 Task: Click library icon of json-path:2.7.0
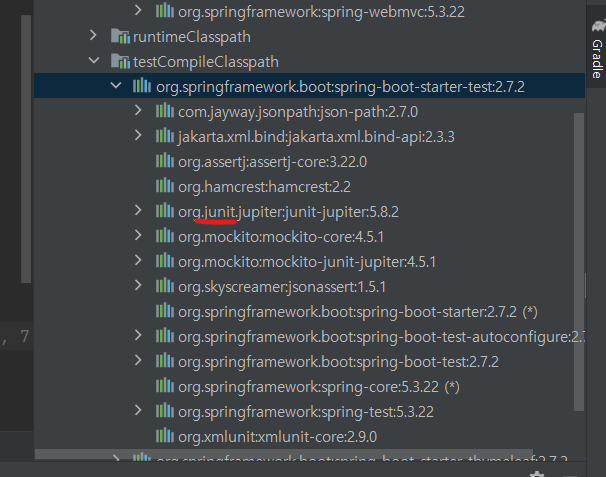165,111
